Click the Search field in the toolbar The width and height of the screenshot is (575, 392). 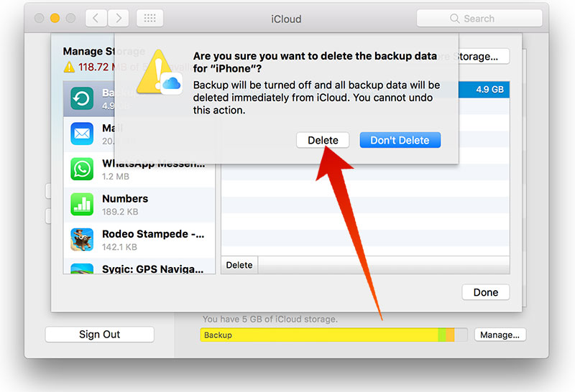click(x=479, y=19)
